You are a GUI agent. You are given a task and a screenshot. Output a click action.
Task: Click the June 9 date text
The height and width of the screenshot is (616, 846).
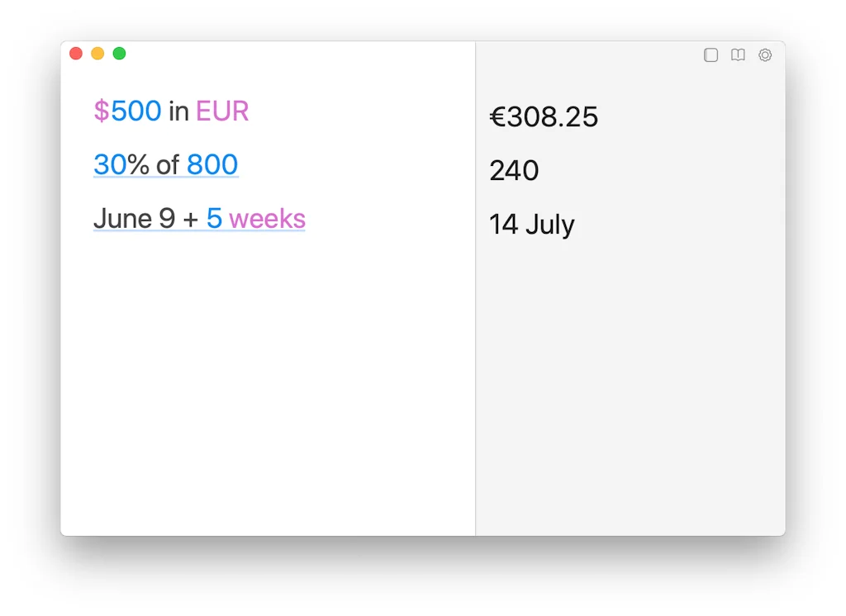(x=134, y=219)
